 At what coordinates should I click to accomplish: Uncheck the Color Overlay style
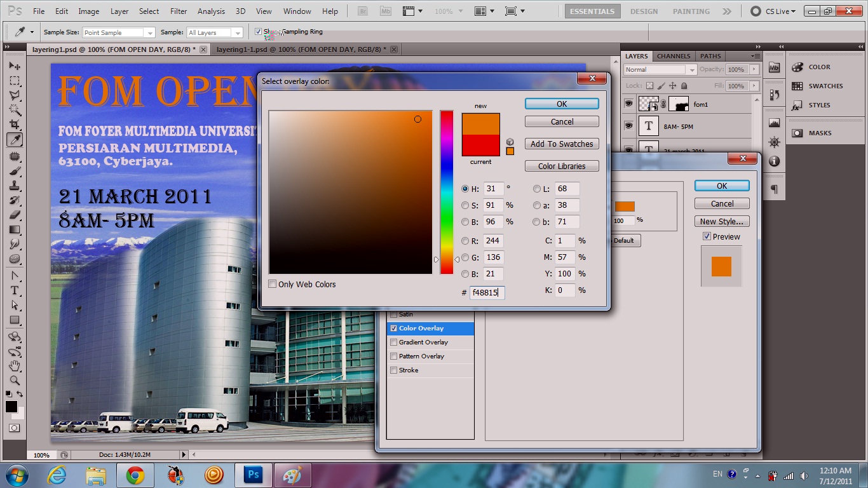point(394,329)
